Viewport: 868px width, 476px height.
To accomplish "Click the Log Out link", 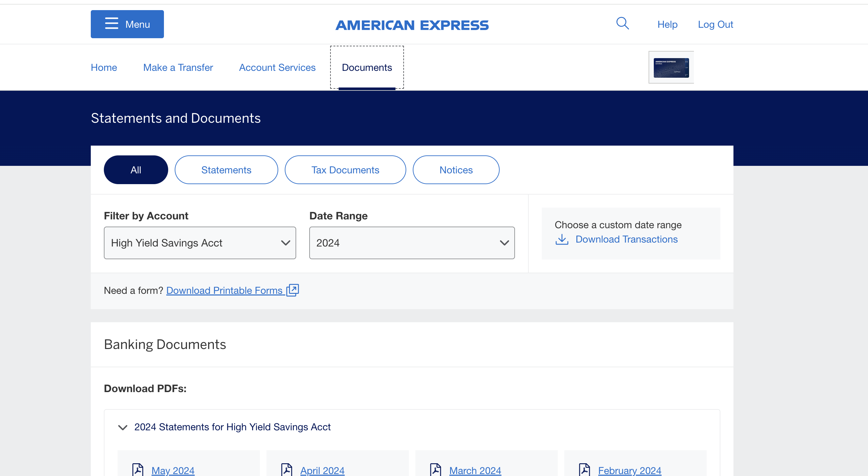I will [715, 24].
